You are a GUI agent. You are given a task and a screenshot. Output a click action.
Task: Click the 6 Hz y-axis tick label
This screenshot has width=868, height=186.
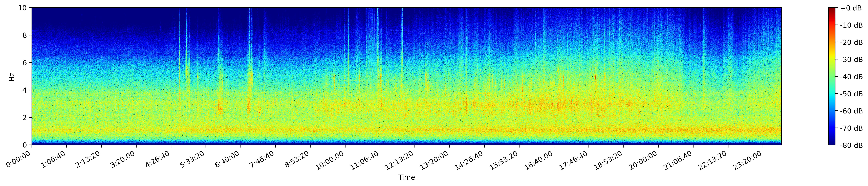pos(25,63)
